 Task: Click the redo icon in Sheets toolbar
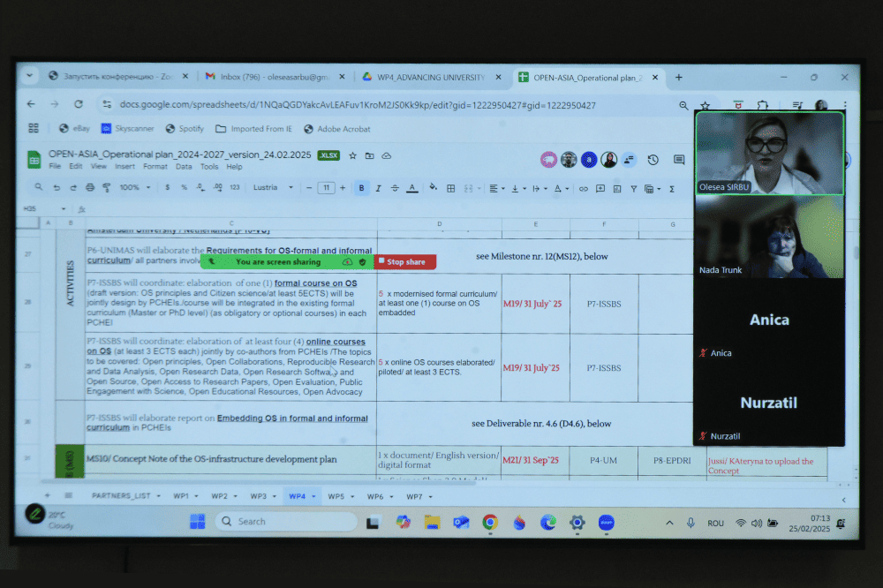pyautogui.click(x=73, y=188)
